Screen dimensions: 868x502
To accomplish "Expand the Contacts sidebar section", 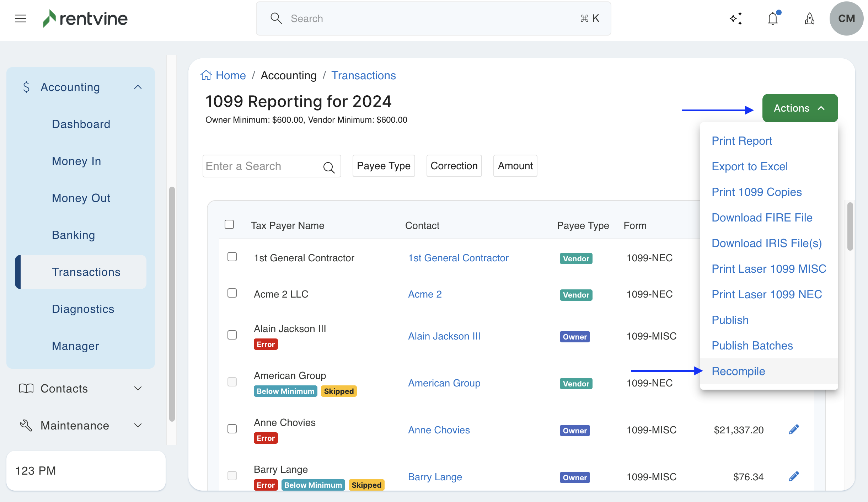I will coord(138,389).
